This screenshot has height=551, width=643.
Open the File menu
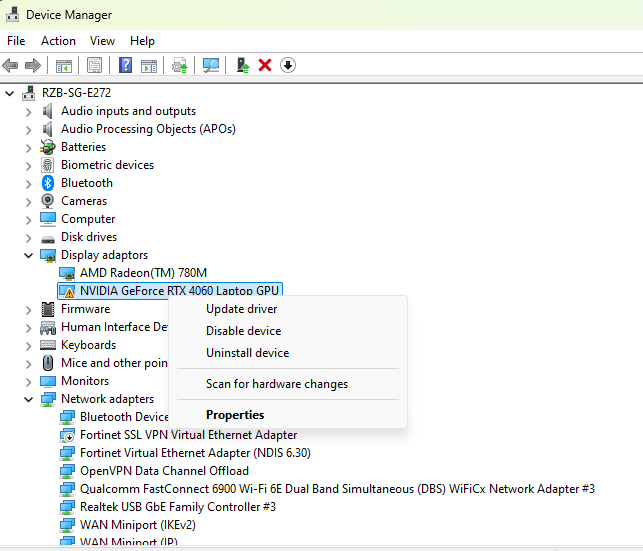point(16,41)
